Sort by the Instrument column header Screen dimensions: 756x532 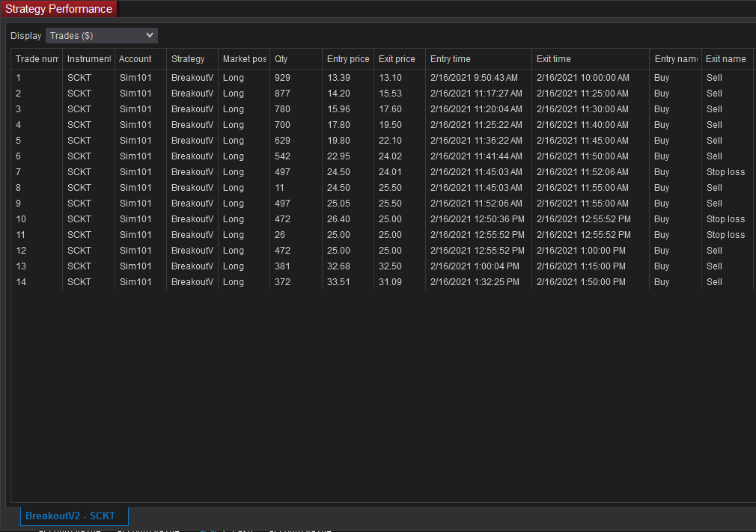89,59
